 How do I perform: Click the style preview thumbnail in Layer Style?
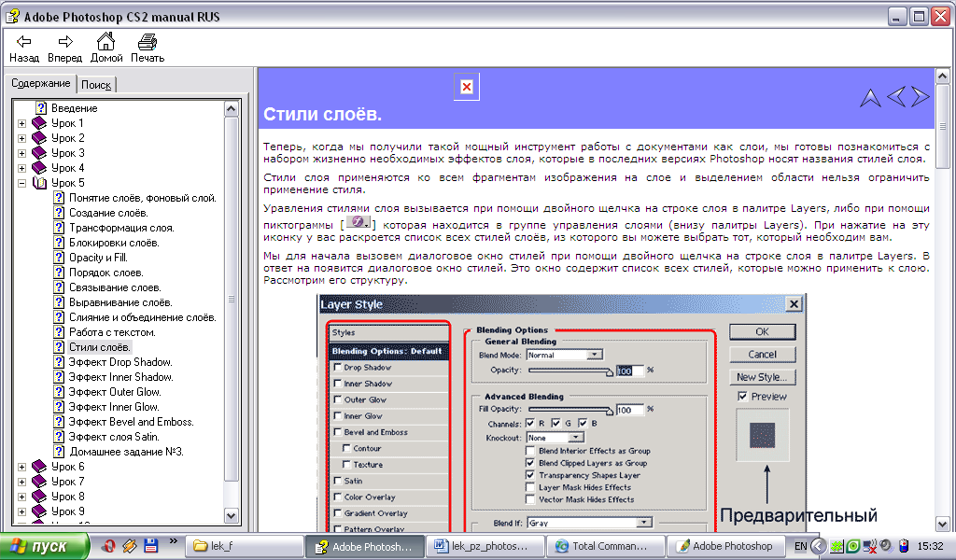click(x=762, y=435)
